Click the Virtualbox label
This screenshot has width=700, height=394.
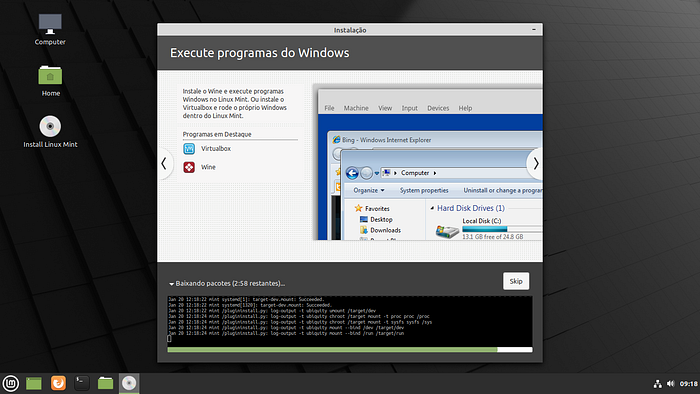point(216,149)
